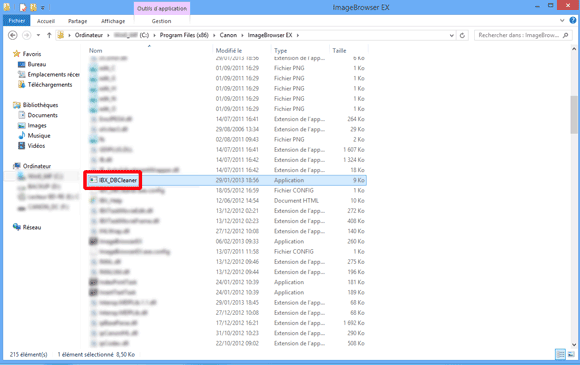580x365 pixels.
Task: Open the Documents library
Action: [x=43, y=115]
